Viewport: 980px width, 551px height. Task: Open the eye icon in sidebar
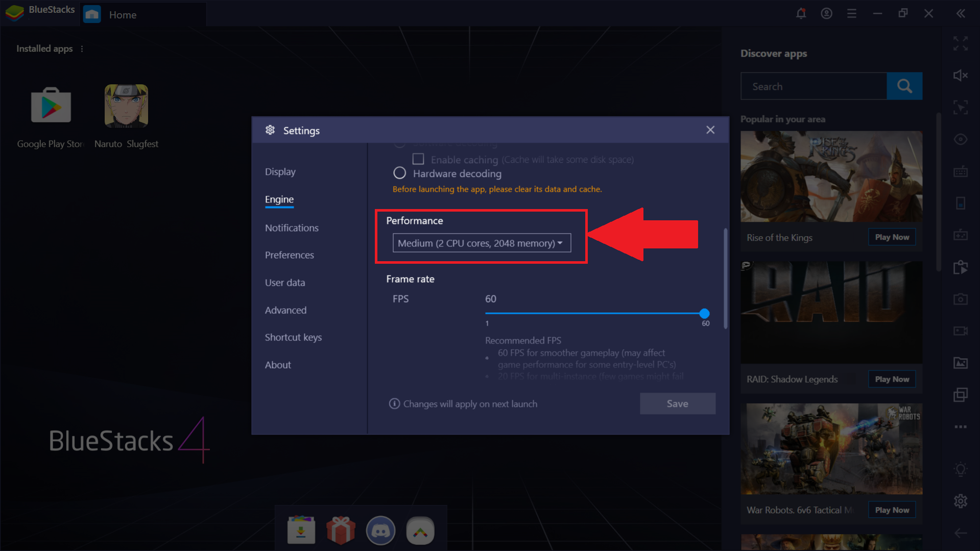961,140
